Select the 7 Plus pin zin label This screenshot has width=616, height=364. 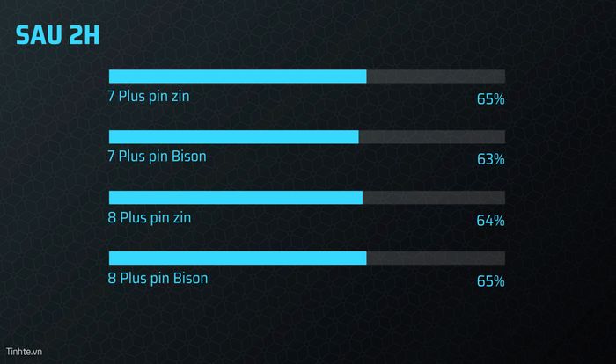pyautogui.click(x=149, y=97)
